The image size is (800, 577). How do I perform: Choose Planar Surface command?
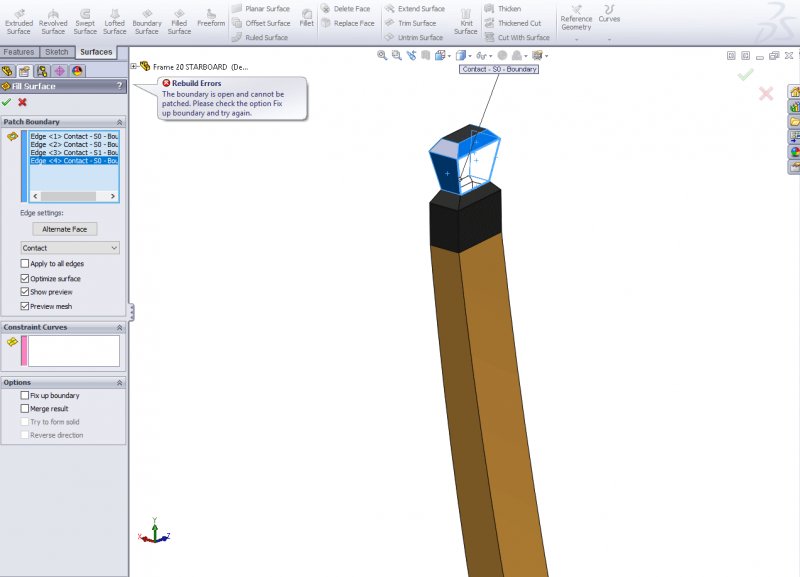261,9
